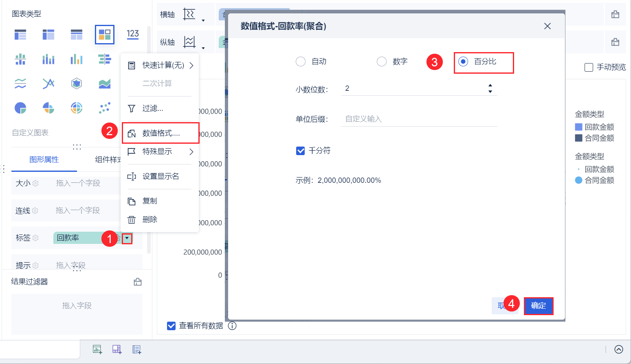The width and height of the screenshot is (631, 364).
Task: Click the clear icon on 横轴 row
Action: 615,14
